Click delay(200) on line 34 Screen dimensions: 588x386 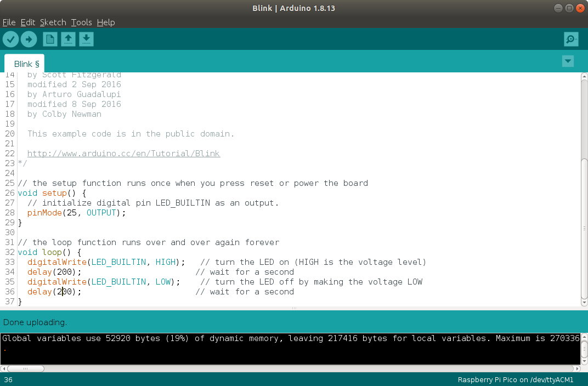(x=54, y=272)
